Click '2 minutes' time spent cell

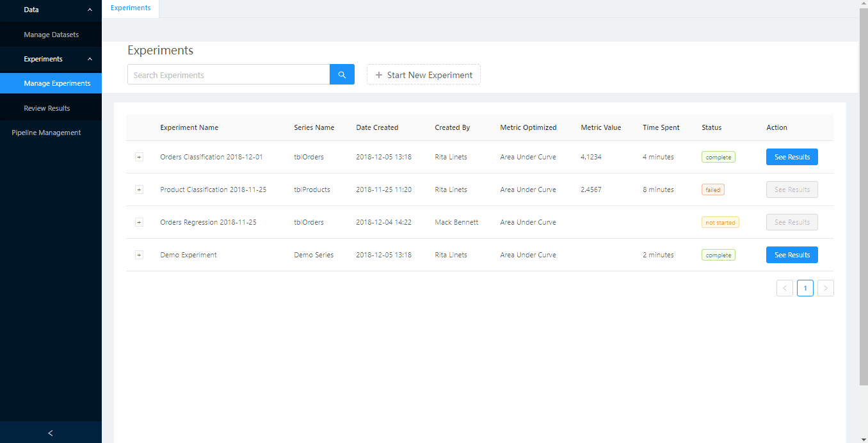(x=658, y=255)
